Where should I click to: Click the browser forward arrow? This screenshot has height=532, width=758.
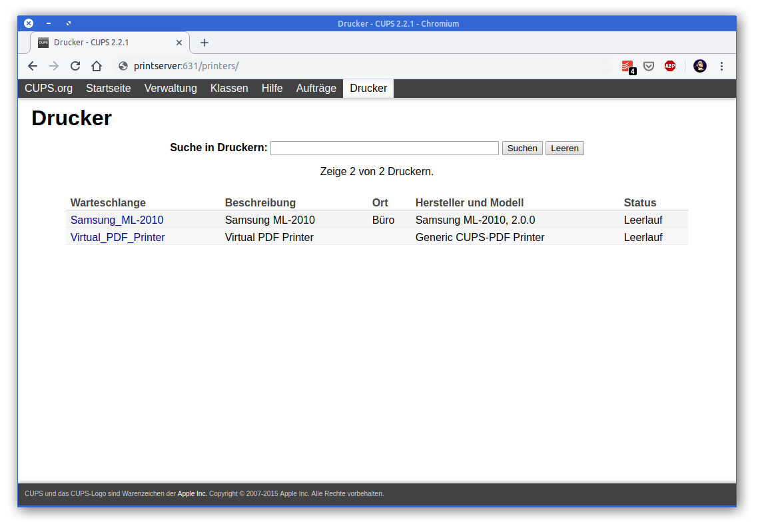tap(54, 66)
